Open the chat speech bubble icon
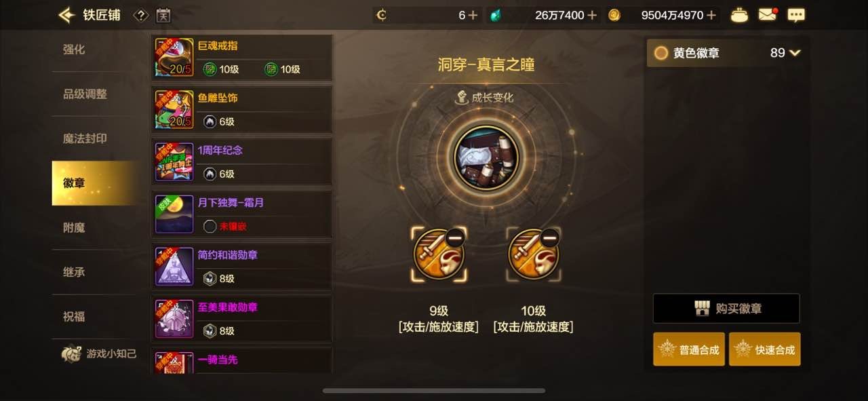Viewport: 868px width, 401px height. point(797,15)
